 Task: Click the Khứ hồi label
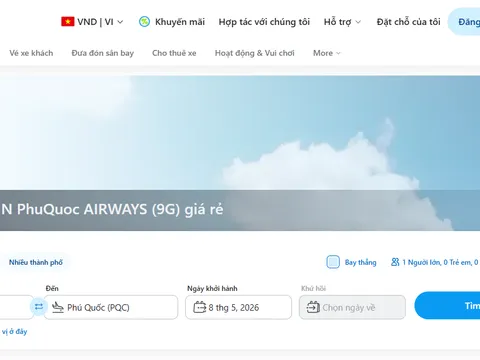[x=313, y=289]
